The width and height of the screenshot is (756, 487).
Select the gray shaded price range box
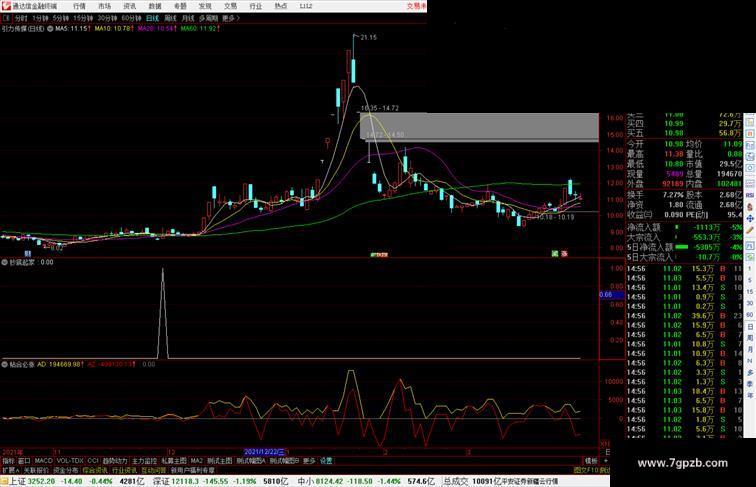[x=480, y=127]
